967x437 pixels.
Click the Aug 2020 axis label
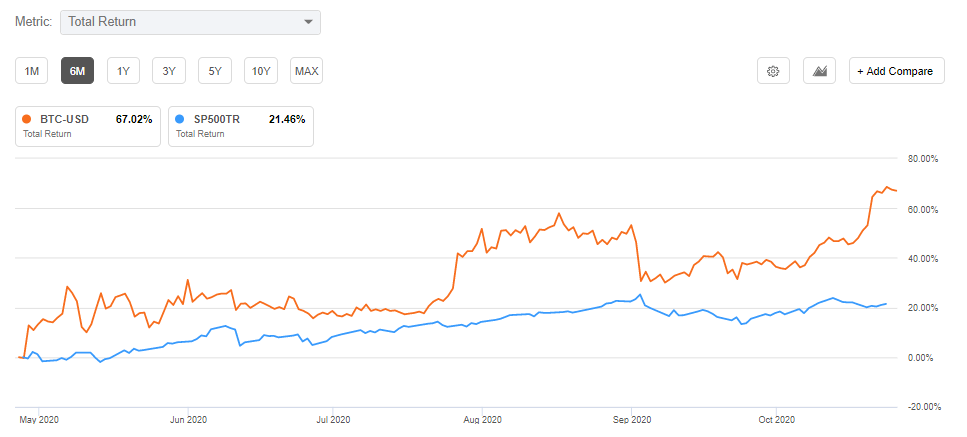point(480,420)
